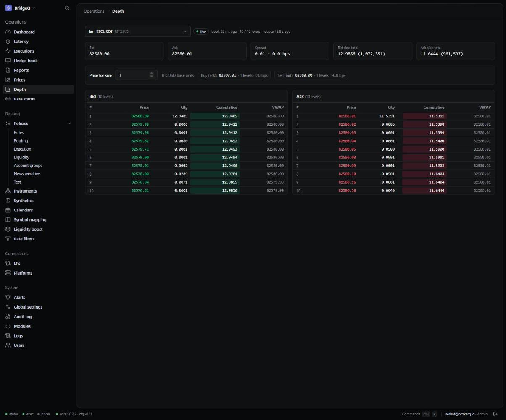The height and width of the screenshot is (420, 506).
Task: Open Liquidity under Policies
Action: point(21,157)
